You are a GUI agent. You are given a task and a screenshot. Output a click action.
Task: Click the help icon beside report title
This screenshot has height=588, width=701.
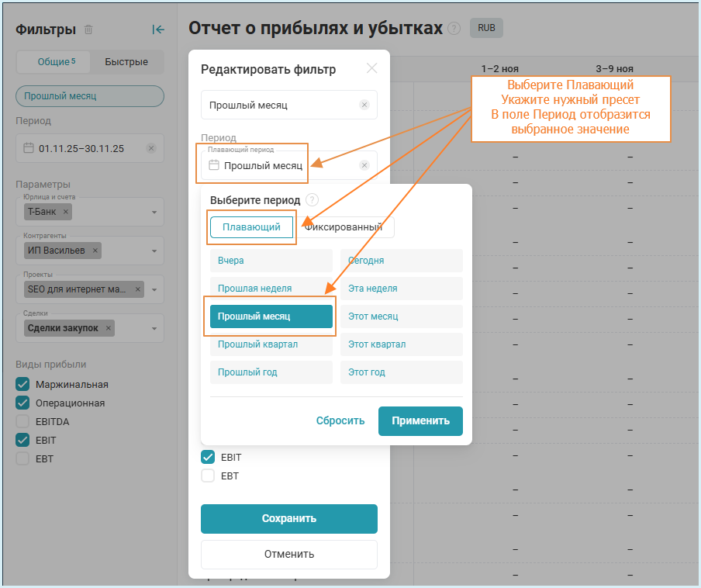point(454,29)
